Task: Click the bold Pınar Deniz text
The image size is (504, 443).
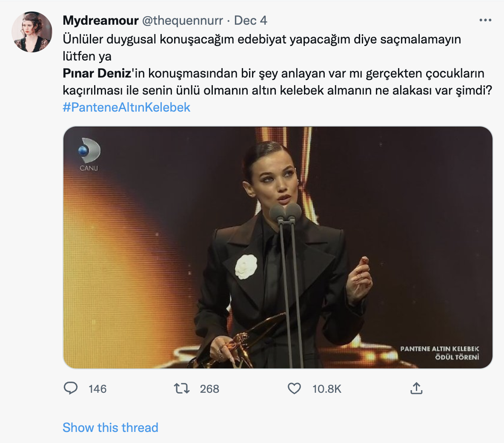Action: 97,73
